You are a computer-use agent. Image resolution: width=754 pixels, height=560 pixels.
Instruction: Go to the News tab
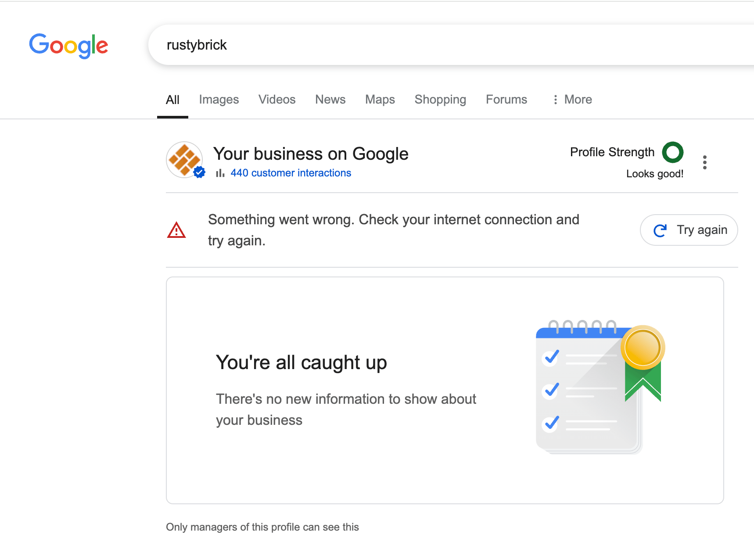[330, 100]
